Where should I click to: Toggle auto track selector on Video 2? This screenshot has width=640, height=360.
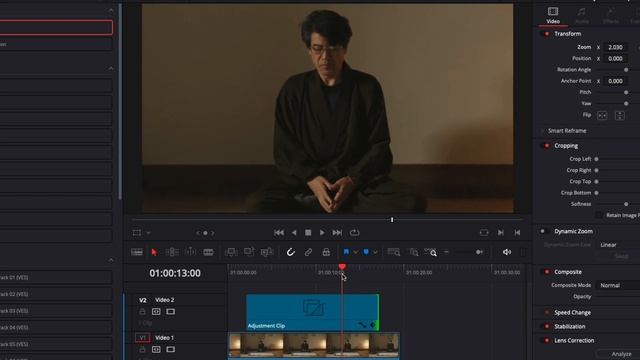pos(156,312)
